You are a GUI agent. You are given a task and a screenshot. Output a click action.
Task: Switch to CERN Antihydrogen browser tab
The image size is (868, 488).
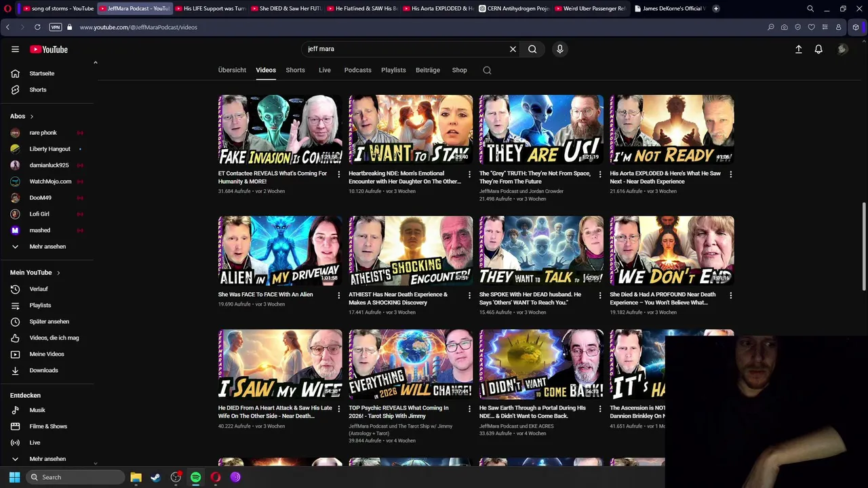click(x=513, y=9)
